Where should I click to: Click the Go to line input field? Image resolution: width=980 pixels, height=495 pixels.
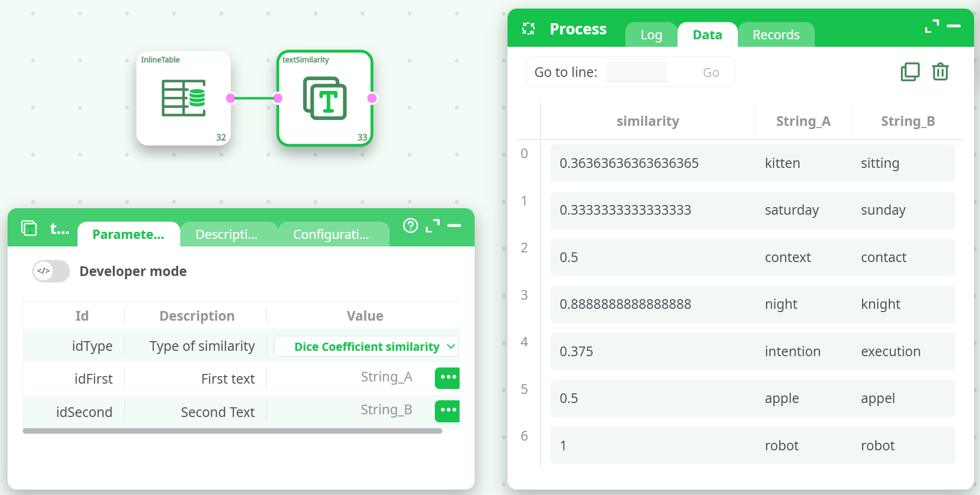(636, 72)
